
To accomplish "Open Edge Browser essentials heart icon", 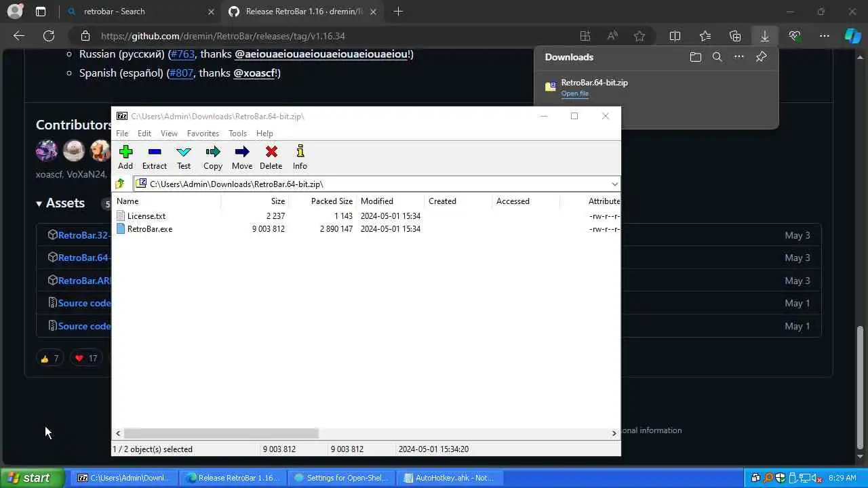I will tap(795, 36).
